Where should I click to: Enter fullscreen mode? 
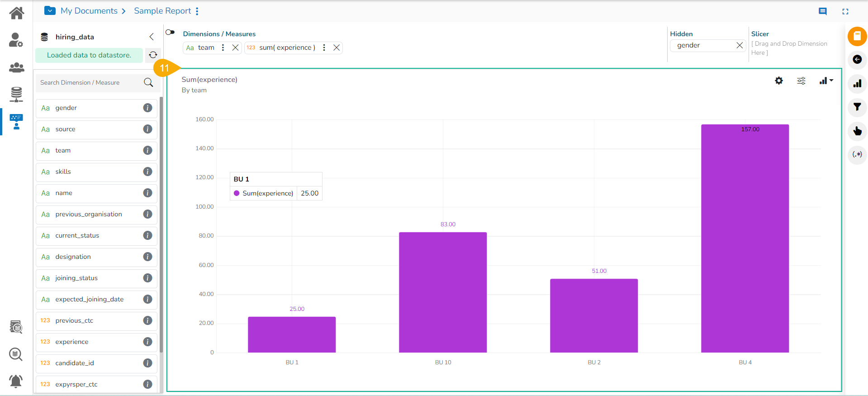[x=845, y=11]
